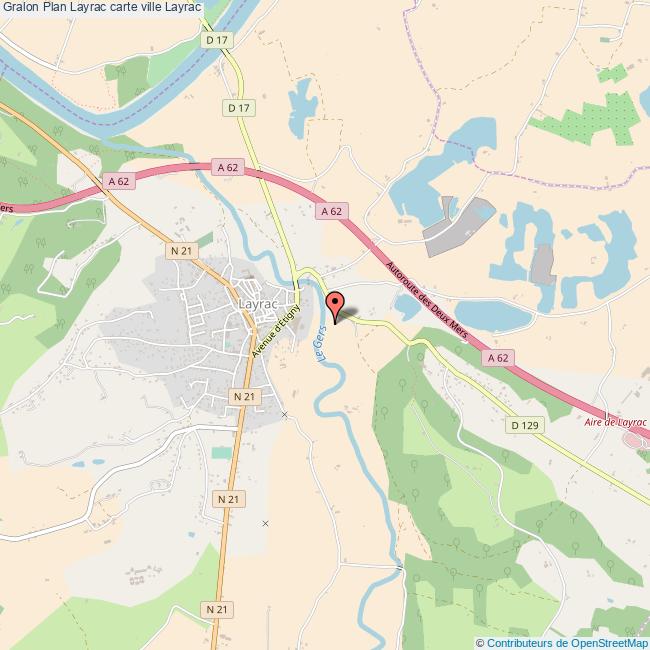Select the D 129 road shield

(x=524, y=425)
